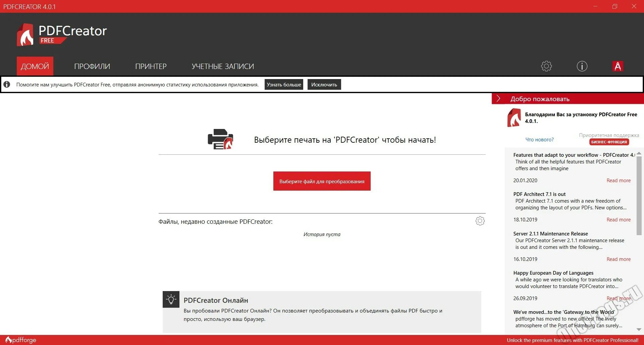Read more about Server 2.1.1 Maintenance Release
Image resolution: width=644 pixels, height=345 pixels.
click(619, 259)
